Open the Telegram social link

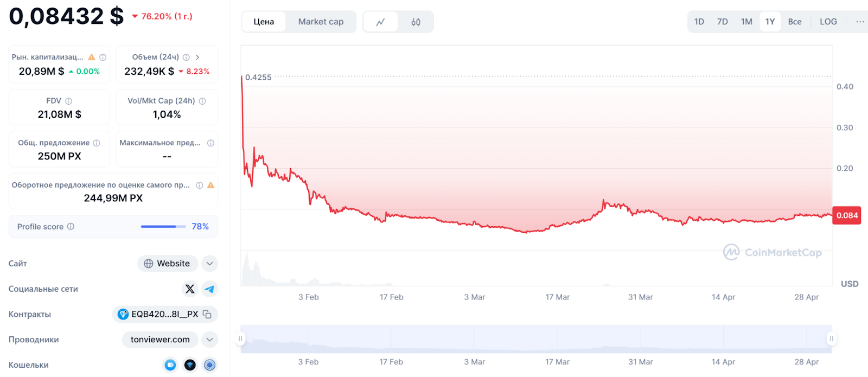[209, 289]
